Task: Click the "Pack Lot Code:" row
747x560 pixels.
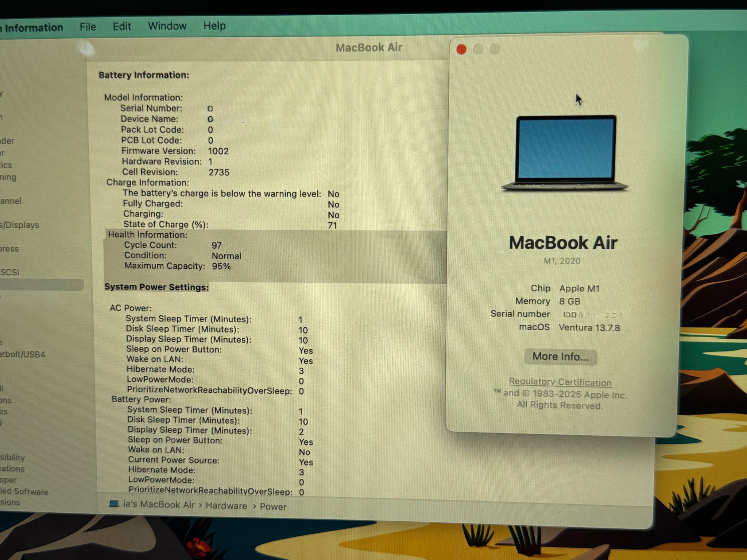Action: pos(167,130)
